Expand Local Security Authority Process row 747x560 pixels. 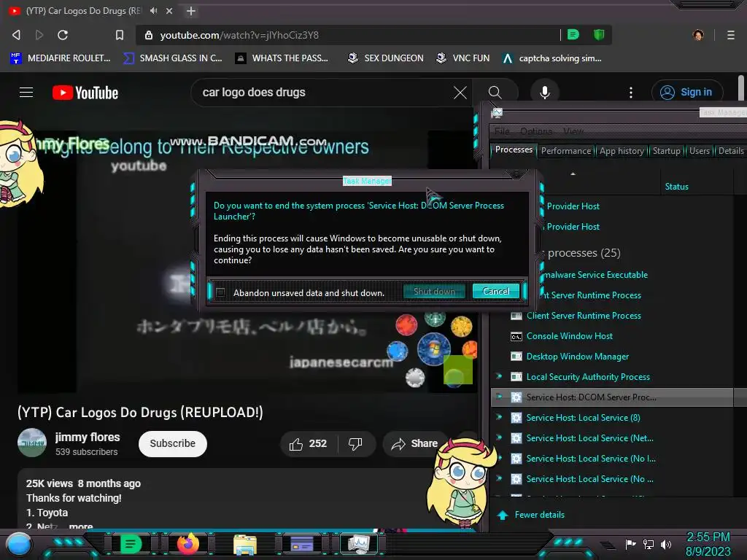pos(499,377)
